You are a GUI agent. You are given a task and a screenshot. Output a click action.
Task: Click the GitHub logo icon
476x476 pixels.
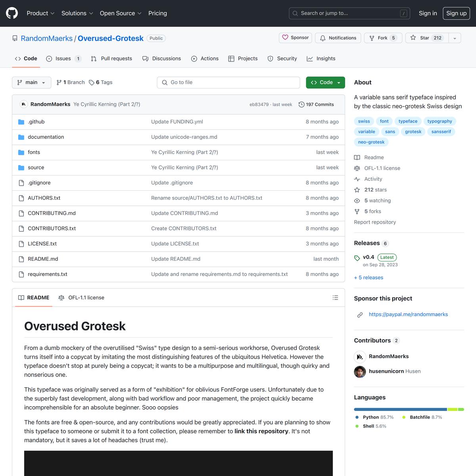[12, 13]
